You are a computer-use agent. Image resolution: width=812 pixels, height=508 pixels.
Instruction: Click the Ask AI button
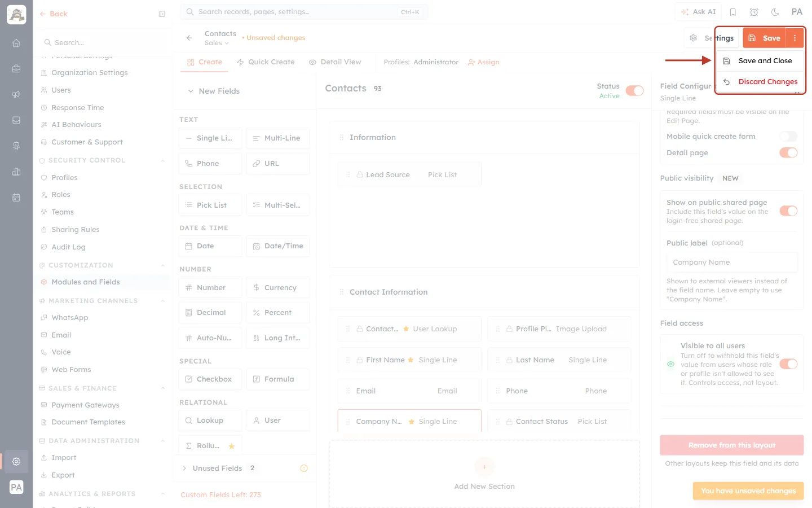coord(698,12)
